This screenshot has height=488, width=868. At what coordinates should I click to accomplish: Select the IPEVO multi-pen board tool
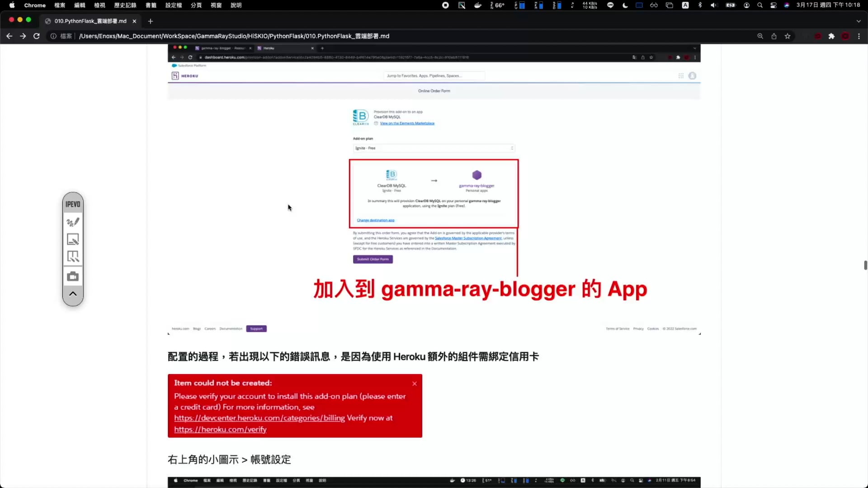(73, 257)
